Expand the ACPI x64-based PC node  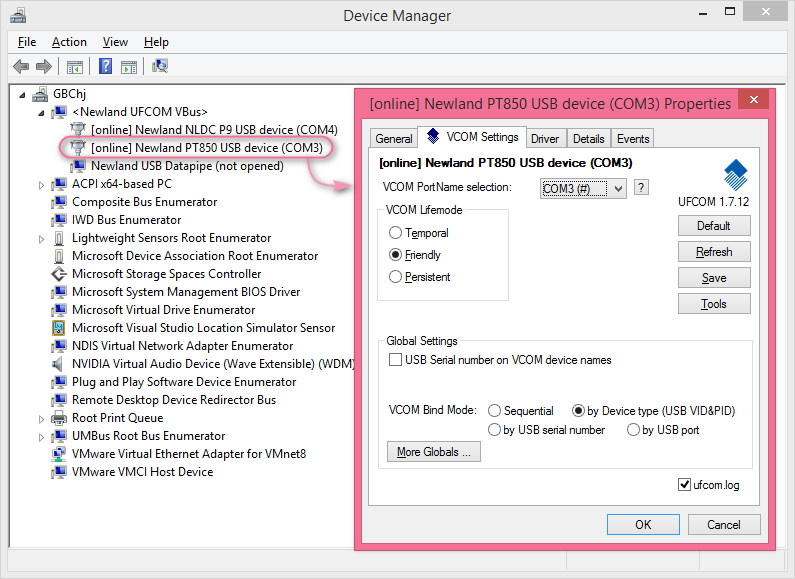[41, 185]
